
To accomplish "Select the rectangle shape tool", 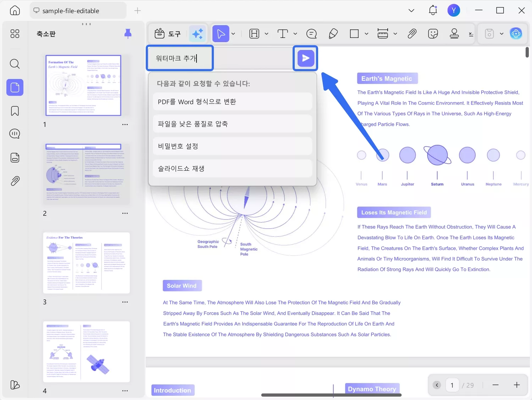I will pos(354,34).
